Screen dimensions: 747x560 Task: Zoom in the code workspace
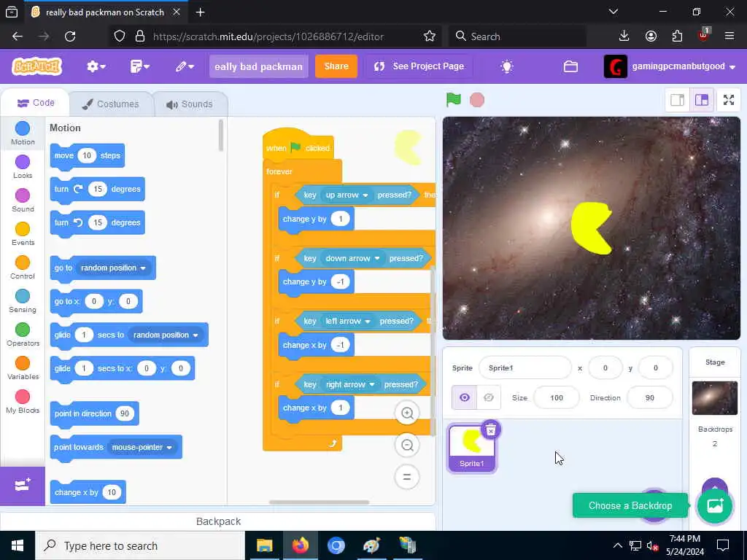pos(407,413)
